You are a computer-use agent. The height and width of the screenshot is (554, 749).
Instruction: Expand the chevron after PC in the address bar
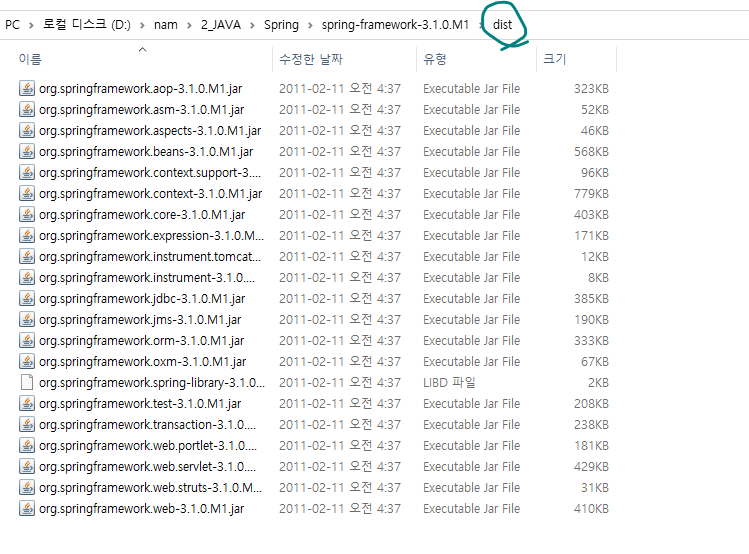(31, 25)
